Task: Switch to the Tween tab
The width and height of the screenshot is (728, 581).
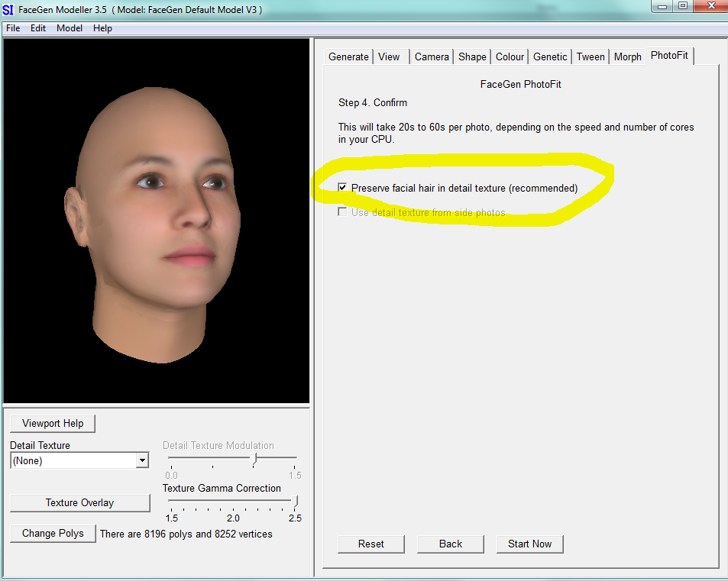Action: point(590,56)
